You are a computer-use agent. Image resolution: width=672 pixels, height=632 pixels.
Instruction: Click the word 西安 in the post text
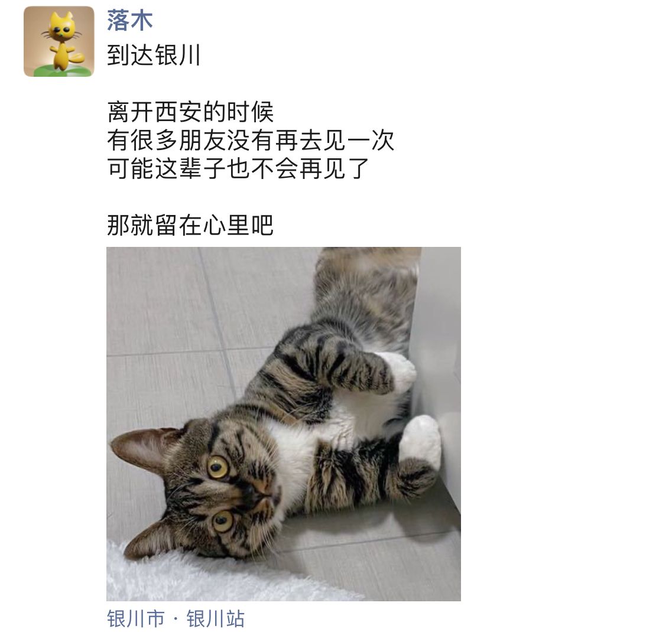[x=178, y=112]
